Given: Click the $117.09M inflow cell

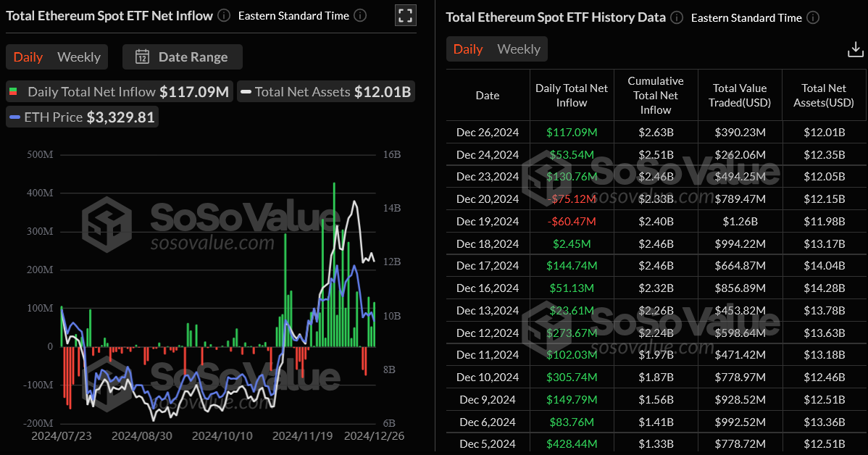Looking at the screenshot, I should click(x=572, y=133).
